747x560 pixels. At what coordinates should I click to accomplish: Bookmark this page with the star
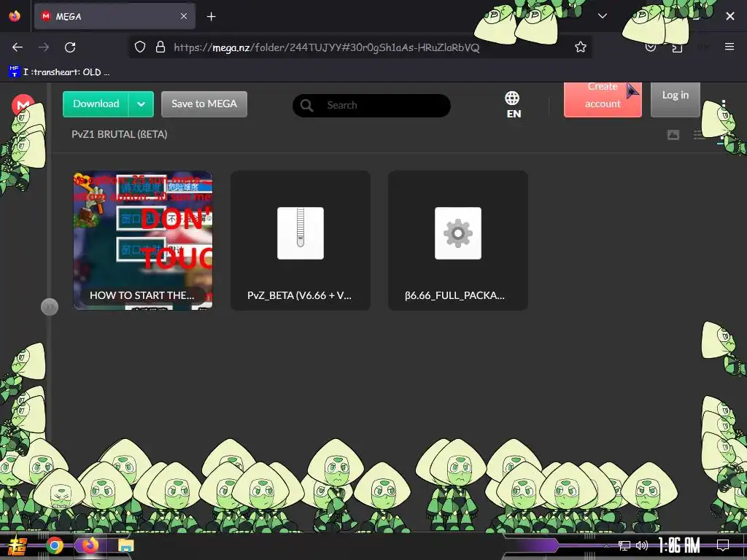pos(580,47)
